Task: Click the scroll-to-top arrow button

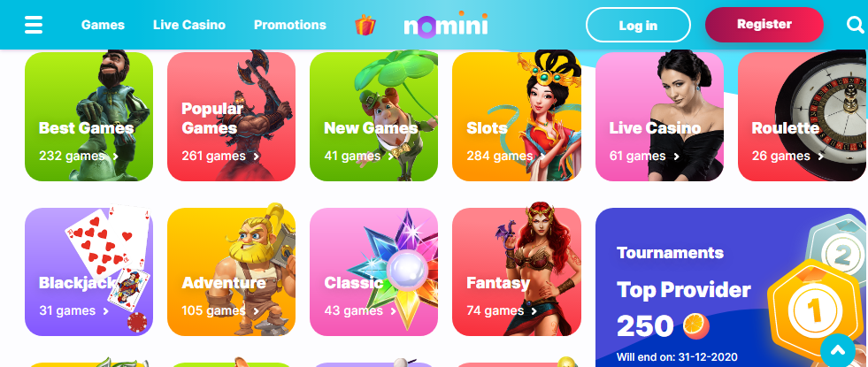Action: (838, 350)
